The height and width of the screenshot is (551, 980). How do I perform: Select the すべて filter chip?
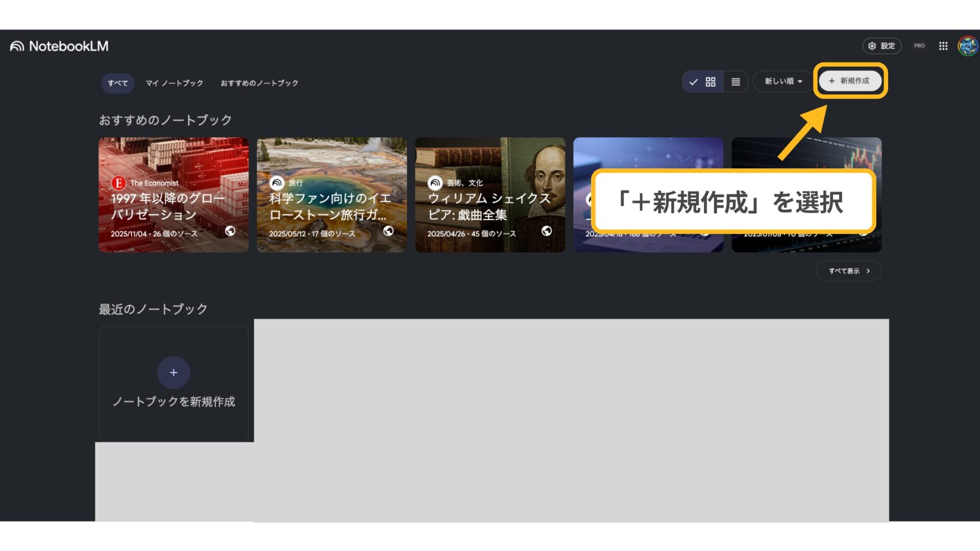[117, 83]
